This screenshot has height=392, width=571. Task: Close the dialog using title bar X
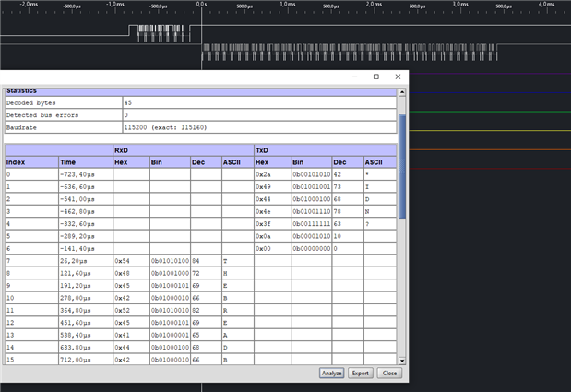(398, 77)
